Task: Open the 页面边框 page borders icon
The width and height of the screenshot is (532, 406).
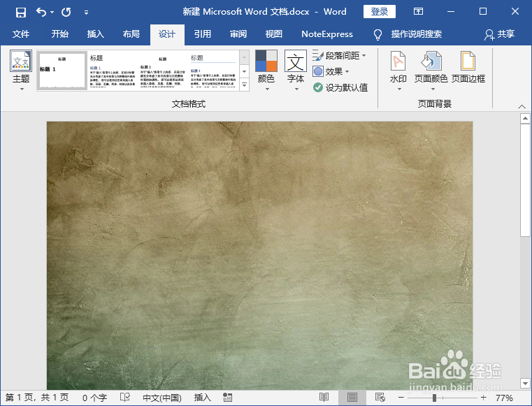Action: tap(468, 61)
